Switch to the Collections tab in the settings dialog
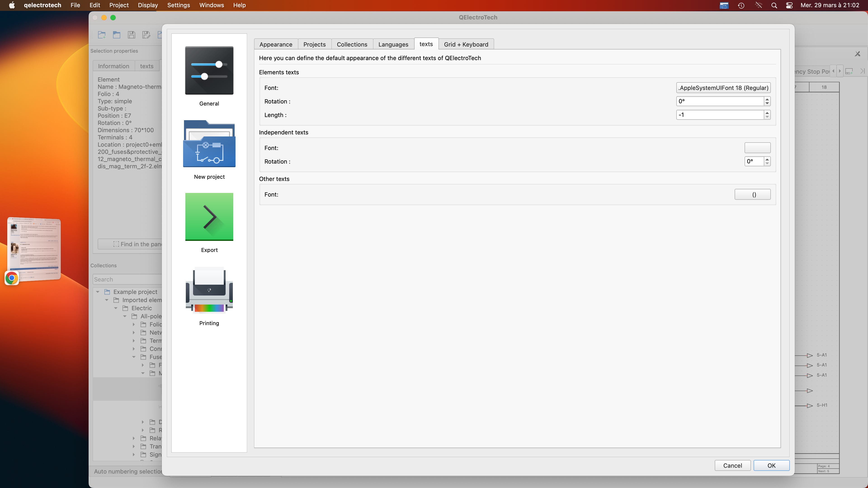Viewport: 868px width, 488px height. (x=352, y=45)
